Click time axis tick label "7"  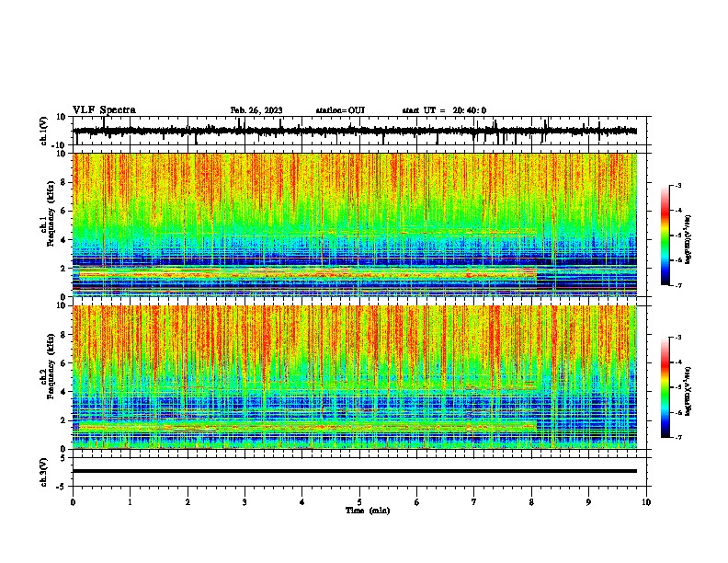click(x=474, y=502)
